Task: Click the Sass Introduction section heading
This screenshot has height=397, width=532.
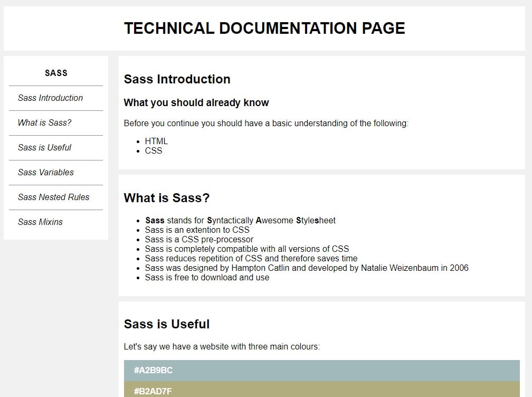Action: (x=177, y=79)
